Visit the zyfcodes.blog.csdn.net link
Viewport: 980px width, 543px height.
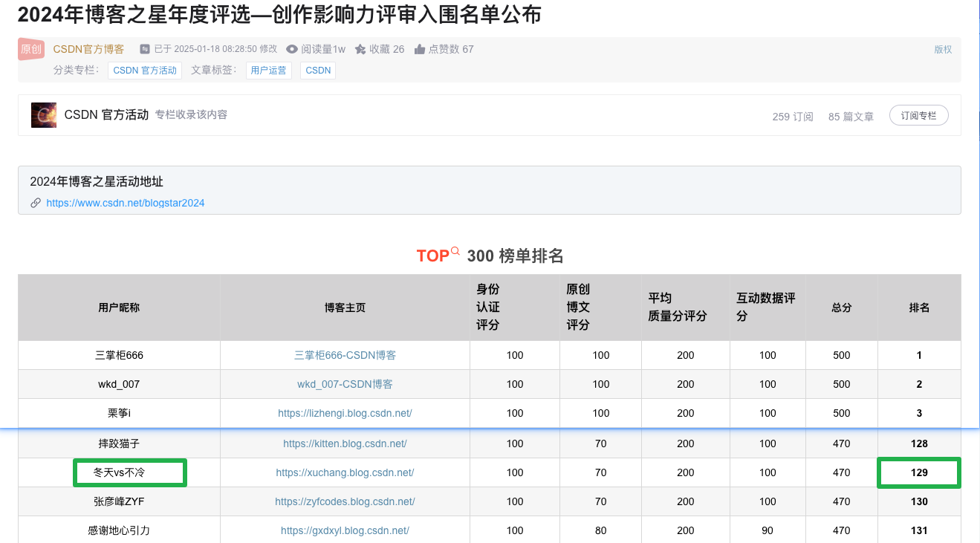(x=345, y=501)
